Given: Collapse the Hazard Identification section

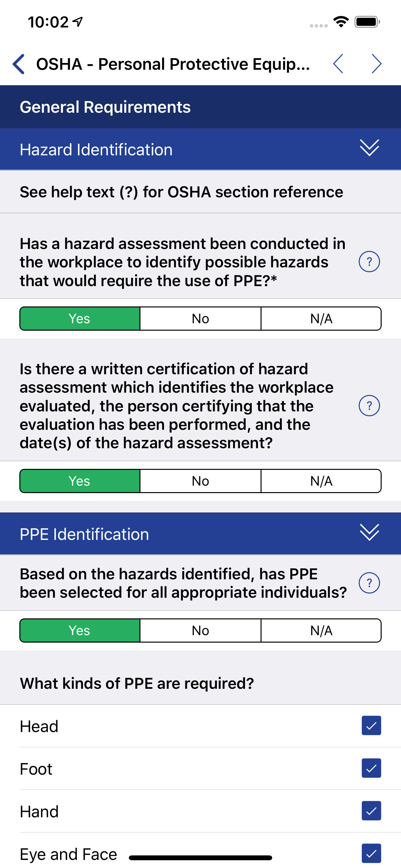Looking at the screenshot, I should 369,148.
